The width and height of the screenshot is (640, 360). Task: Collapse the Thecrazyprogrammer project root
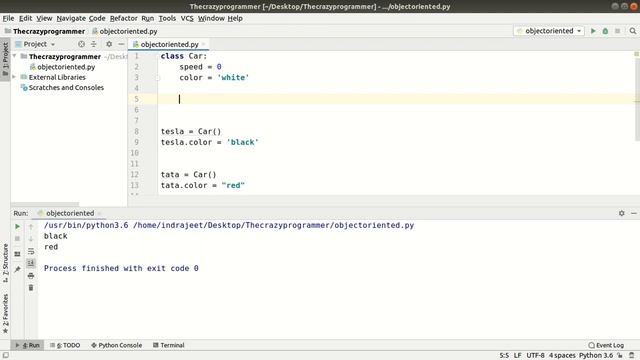15,56
